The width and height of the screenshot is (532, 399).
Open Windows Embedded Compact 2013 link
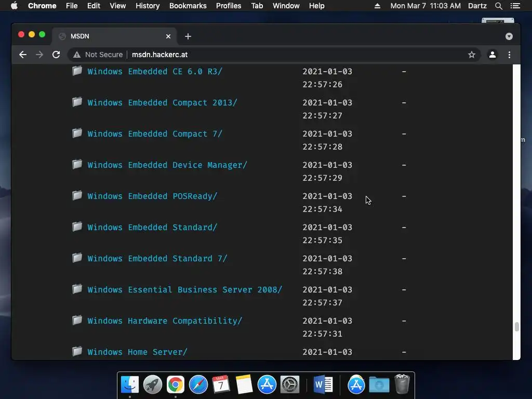tap(162, 103)
